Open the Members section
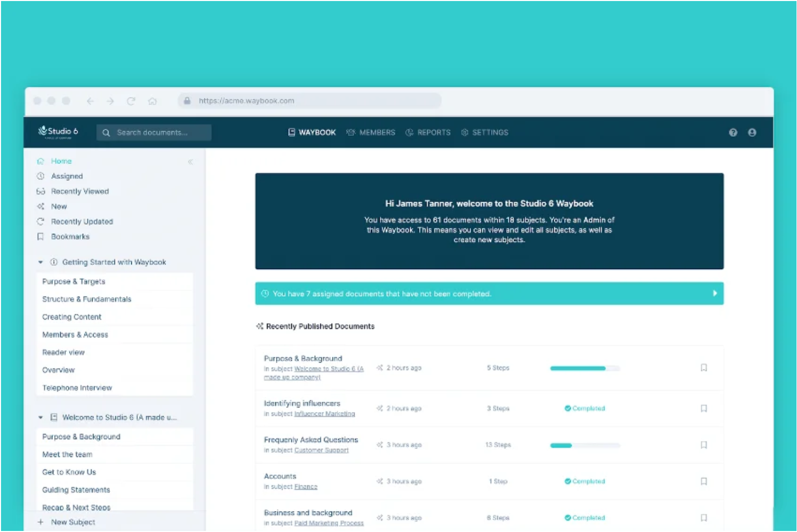 (371, 132)
